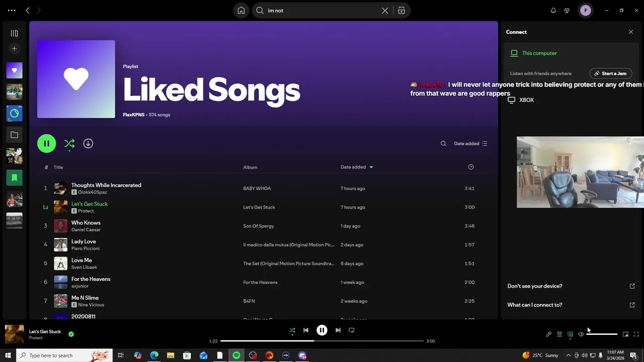Toggle shuffle in bottom player bar
Image resolution: width=644 pixels, height=362 pixels.
pyautogui.click(x=292, y=330)
